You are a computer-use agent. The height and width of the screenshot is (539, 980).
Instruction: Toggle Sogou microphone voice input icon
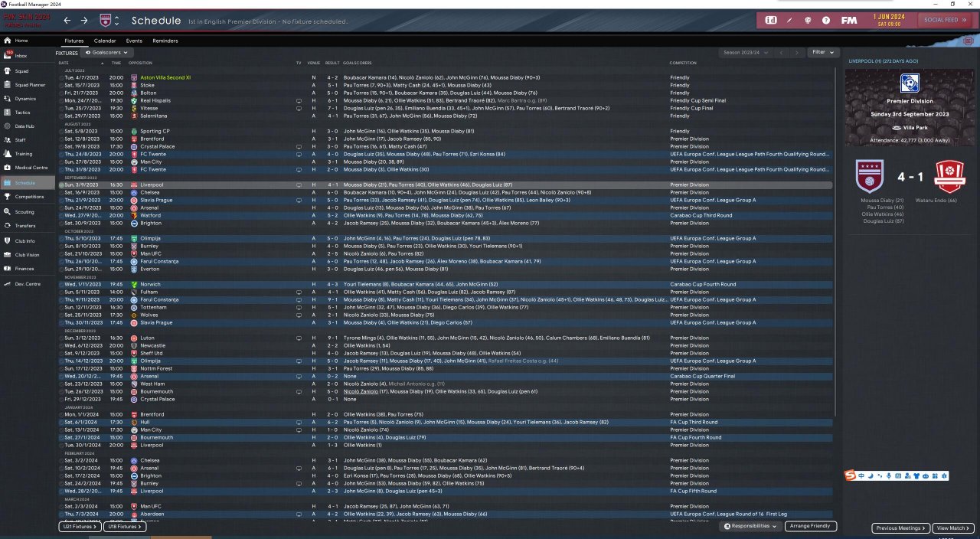[888, 476]
